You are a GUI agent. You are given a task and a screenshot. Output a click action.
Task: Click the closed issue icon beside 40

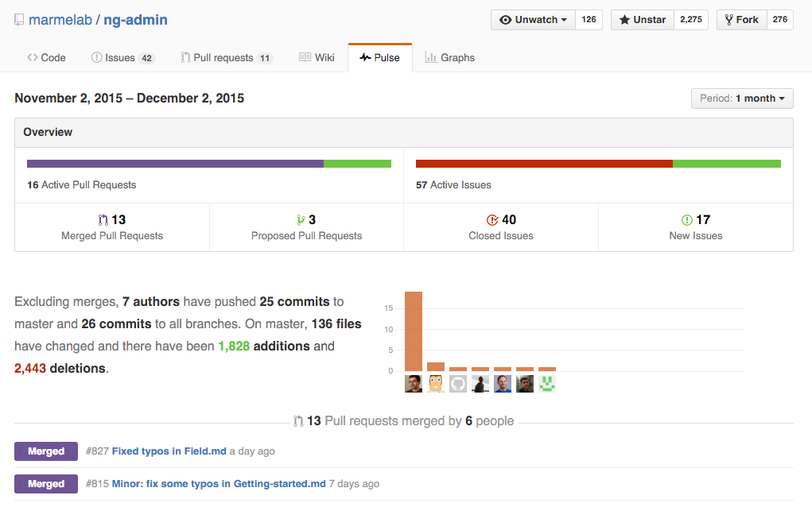[492, 220]
